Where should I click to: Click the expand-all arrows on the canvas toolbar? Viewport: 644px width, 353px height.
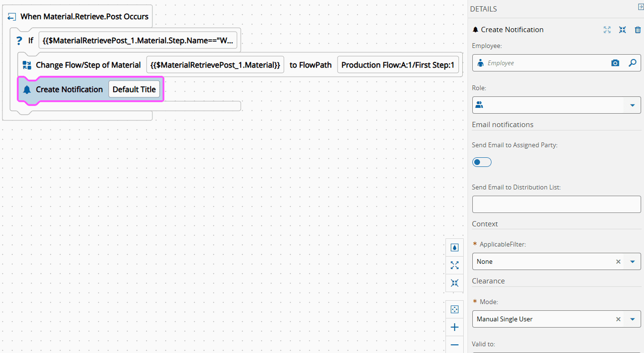tap(455, 265)
